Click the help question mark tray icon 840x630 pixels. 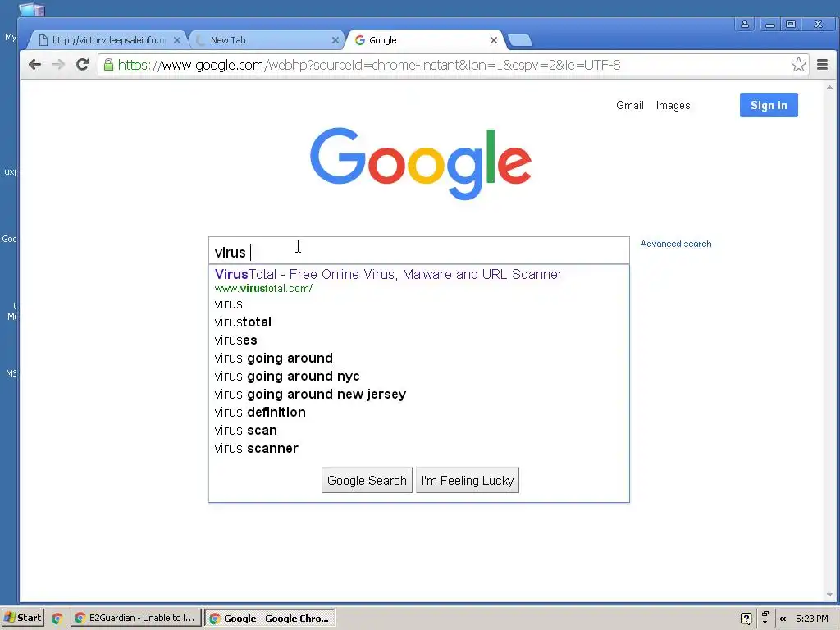click(x=746, y=619)
